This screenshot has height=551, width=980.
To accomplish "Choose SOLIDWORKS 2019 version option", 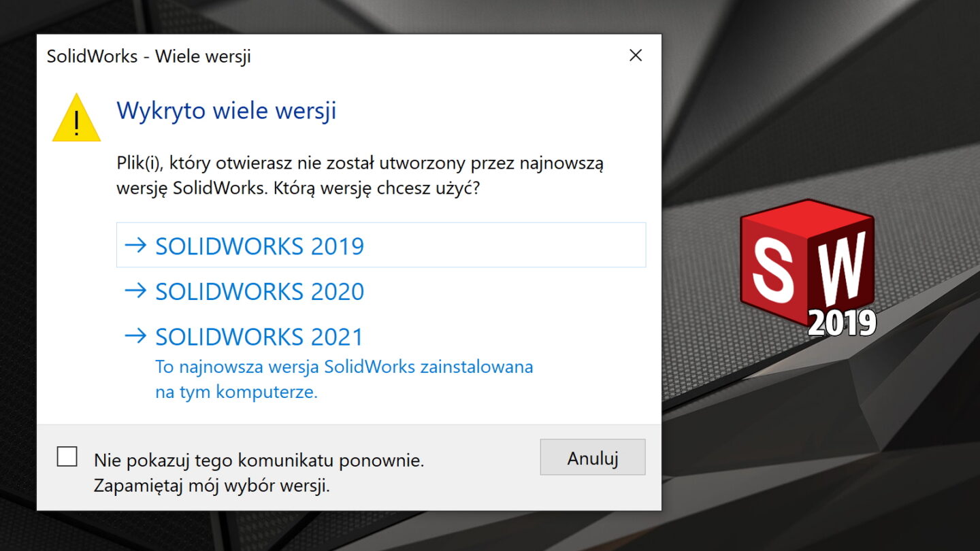I will pos(381,245).
